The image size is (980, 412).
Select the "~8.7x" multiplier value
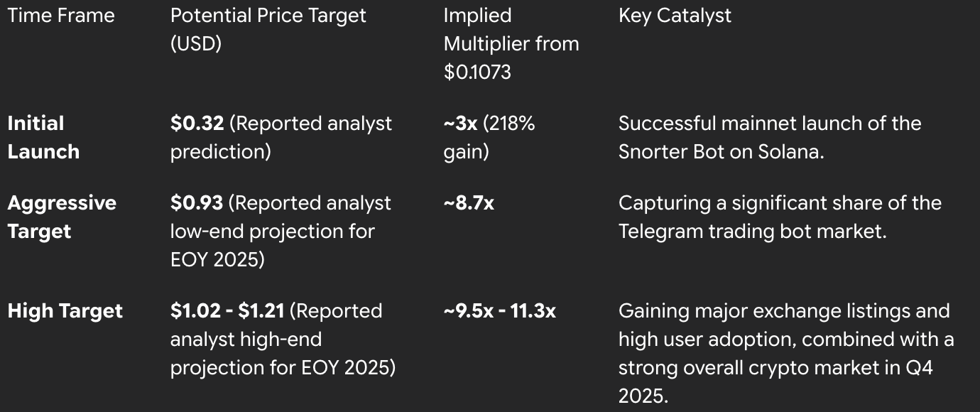469,203
